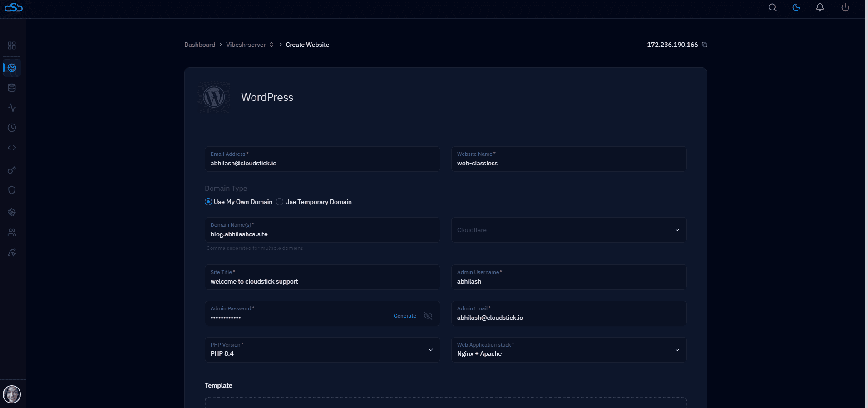This screenshot has width=868, height=408.
Task: Click the 172.236.190.166 IP text
Action: (672, 45)
